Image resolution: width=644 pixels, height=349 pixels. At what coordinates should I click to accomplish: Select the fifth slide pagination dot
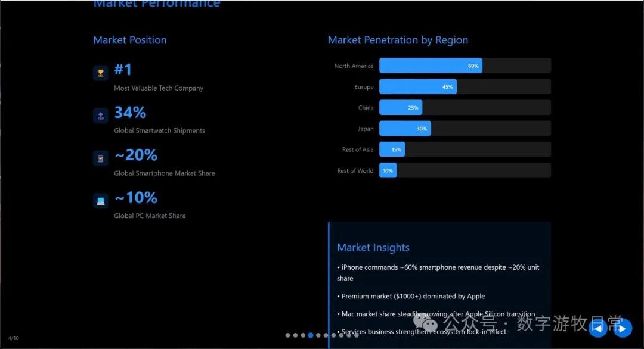click(x=318, y=335)
